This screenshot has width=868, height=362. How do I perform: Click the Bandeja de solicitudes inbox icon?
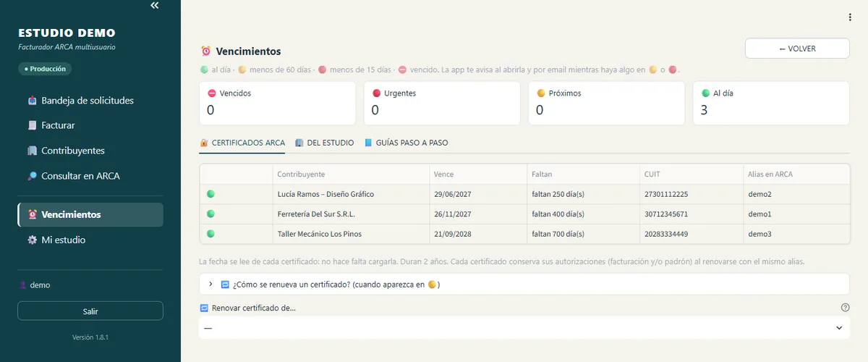pyautogui.click(x=32, y=101)
